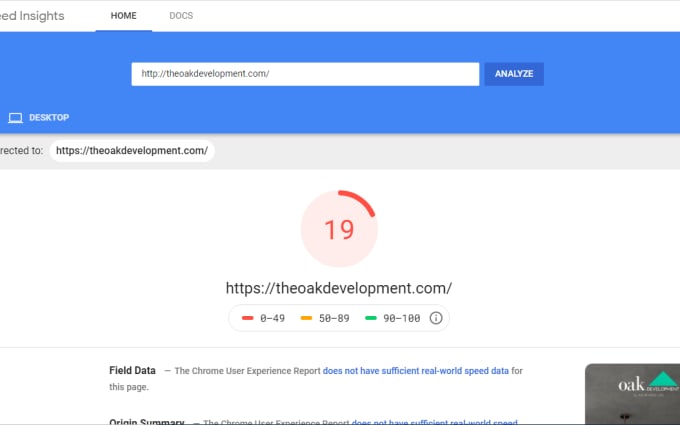Switch to the HOME tab
Viewport: 680px width, 425px height.
124,16
